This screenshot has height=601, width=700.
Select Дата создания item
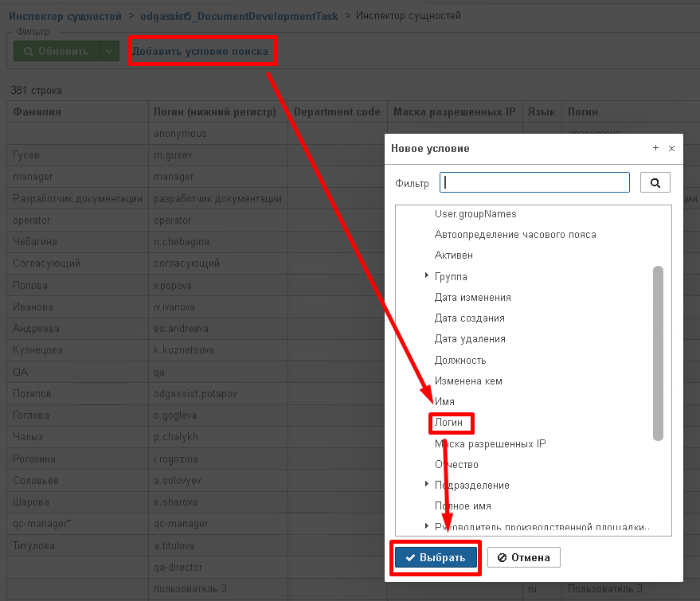pyautogui.click(x=470, y=318)
